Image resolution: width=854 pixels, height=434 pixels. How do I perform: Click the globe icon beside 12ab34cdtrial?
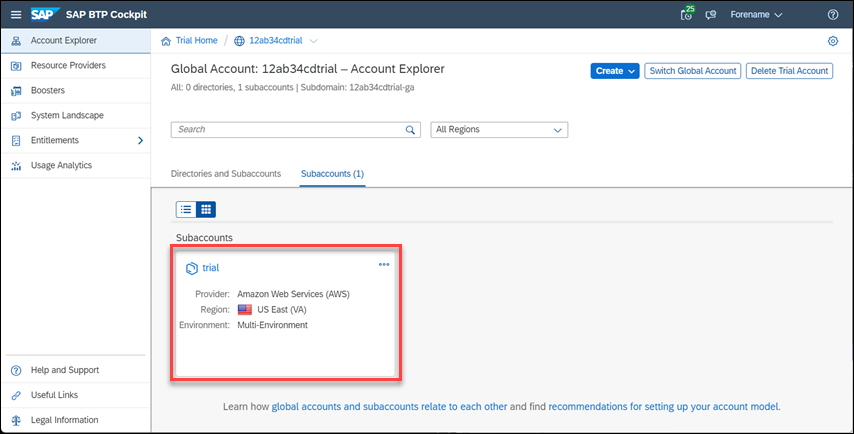point(239,41)
